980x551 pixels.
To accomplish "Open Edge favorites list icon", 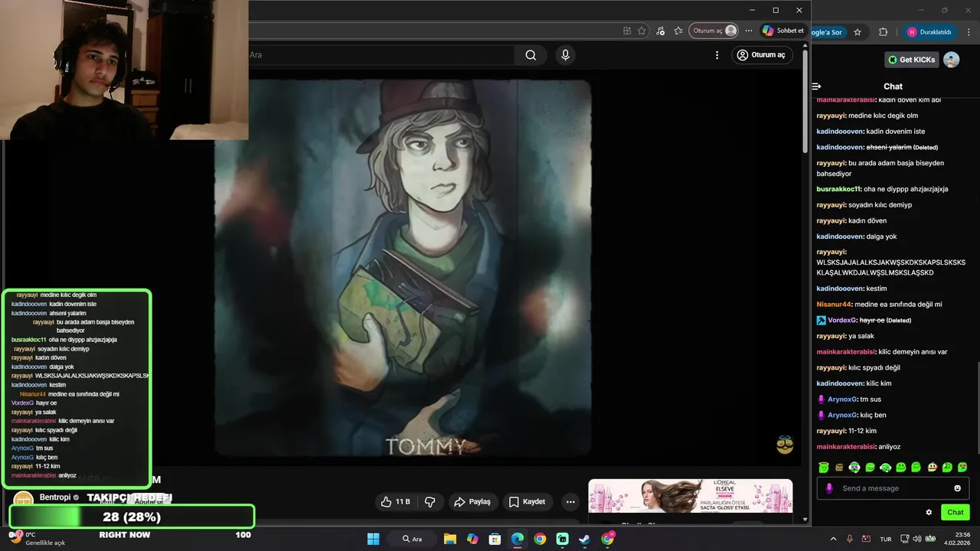I will coord(678,31).
